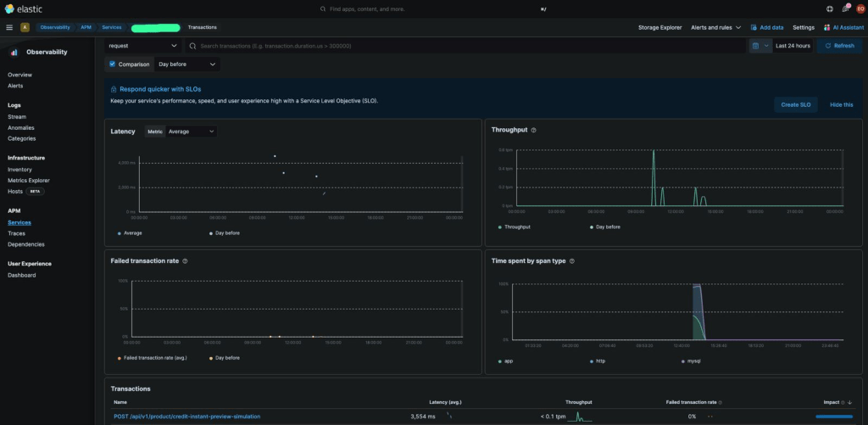Toggle the mysql series in legend
This screenshot has width=868, height=425.
click(693, 361)
